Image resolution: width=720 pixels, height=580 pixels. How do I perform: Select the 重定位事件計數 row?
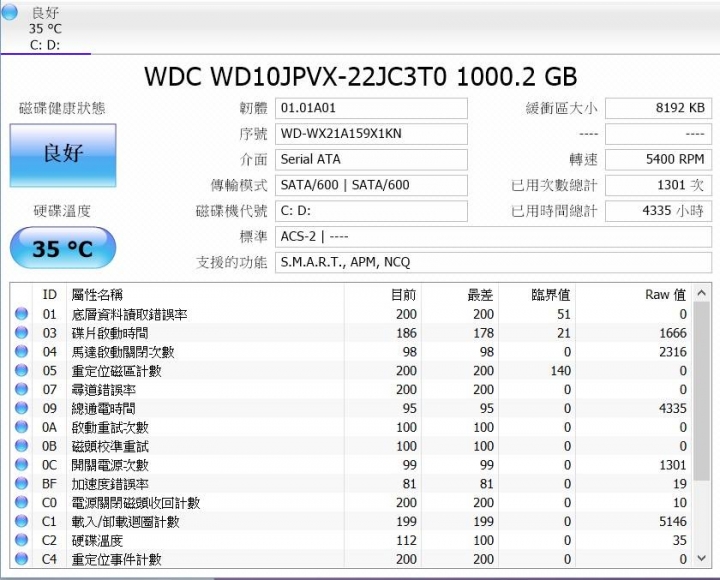click(351, 559)
